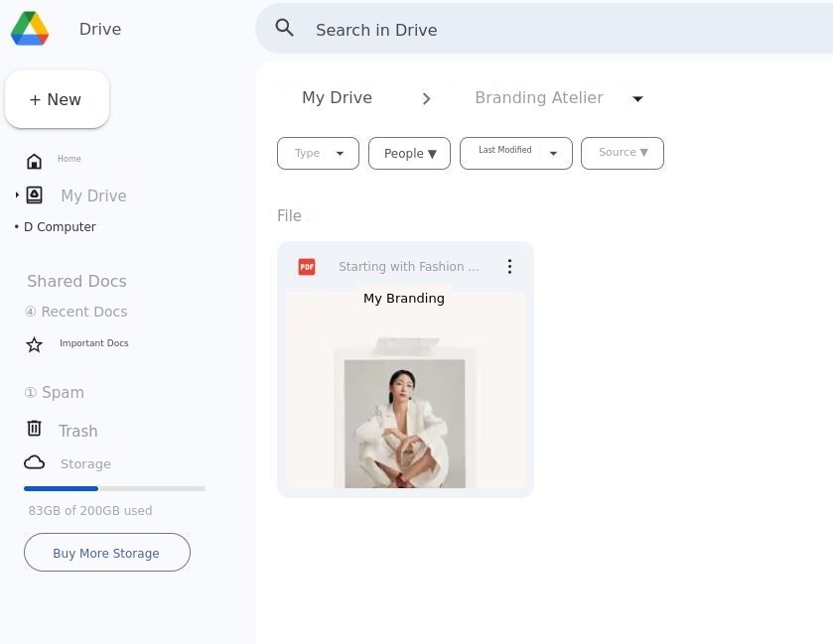
Task: Click the Storage cloud icon
Action: (35, 462)
